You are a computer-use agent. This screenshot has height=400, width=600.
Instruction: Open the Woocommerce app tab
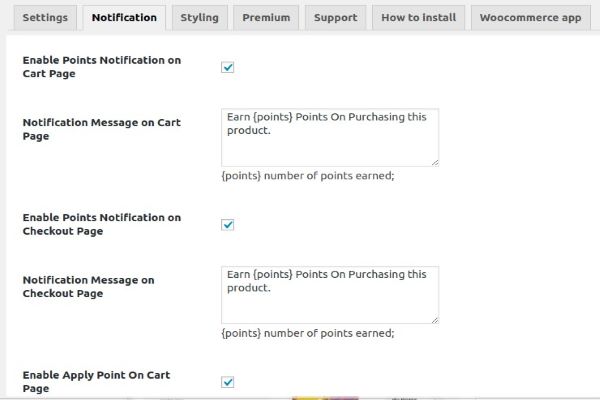point(530,18)
